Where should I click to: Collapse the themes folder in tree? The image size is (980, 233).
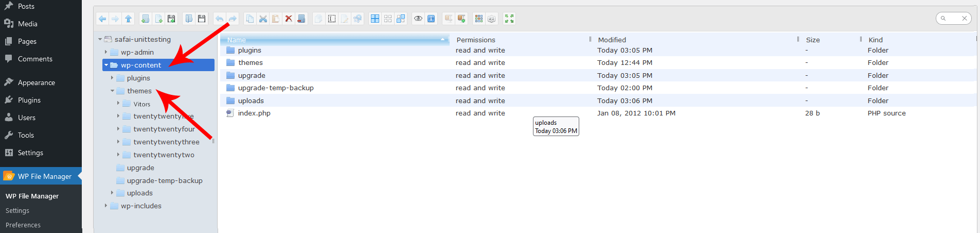112,91
